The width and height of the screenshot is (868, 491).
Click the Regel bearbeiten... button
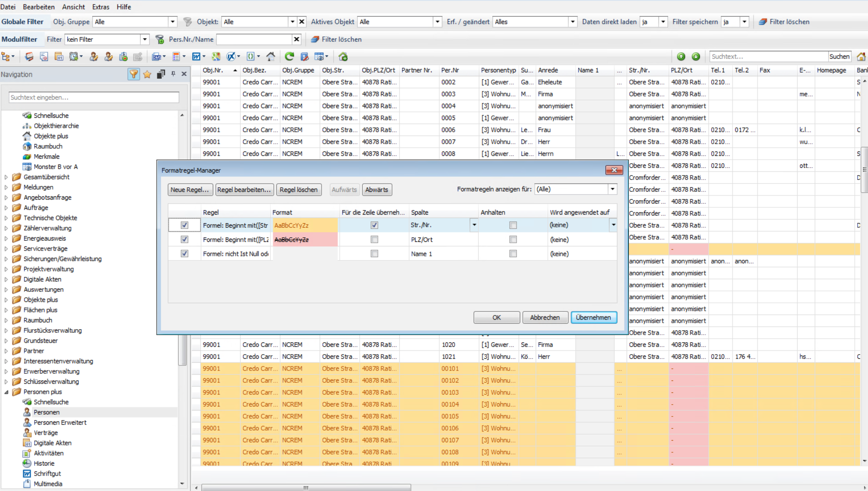pos(244,190)
